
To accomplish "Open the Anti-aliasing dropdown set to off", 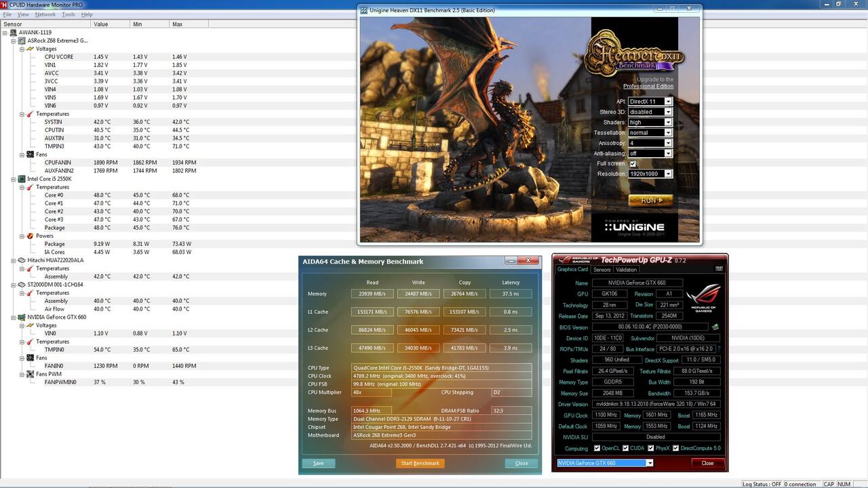I will [x=650, y=154].
